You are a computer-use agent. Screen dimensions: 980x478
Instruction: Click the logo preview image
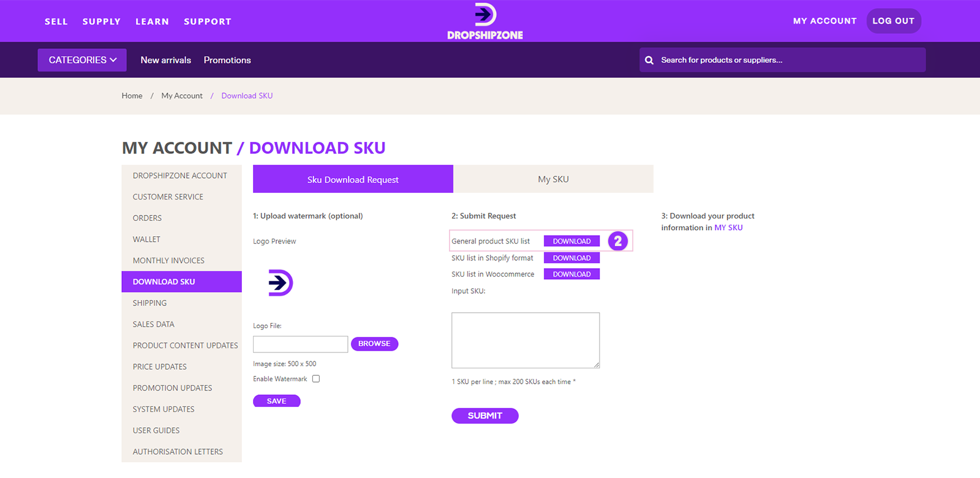click(x=281, y=283)
